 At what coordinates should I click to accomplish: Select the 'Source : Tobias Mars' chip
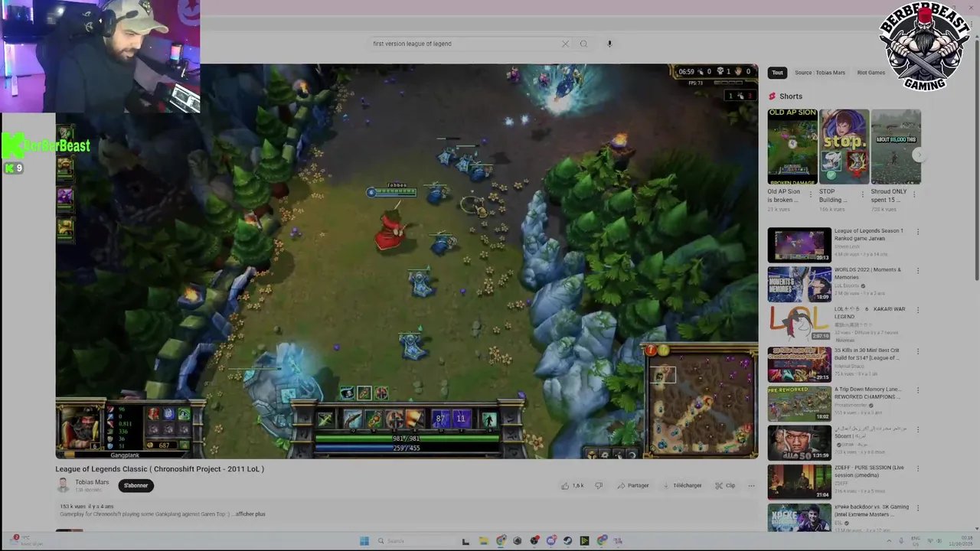pyautogui.click(x=820, y=73)
